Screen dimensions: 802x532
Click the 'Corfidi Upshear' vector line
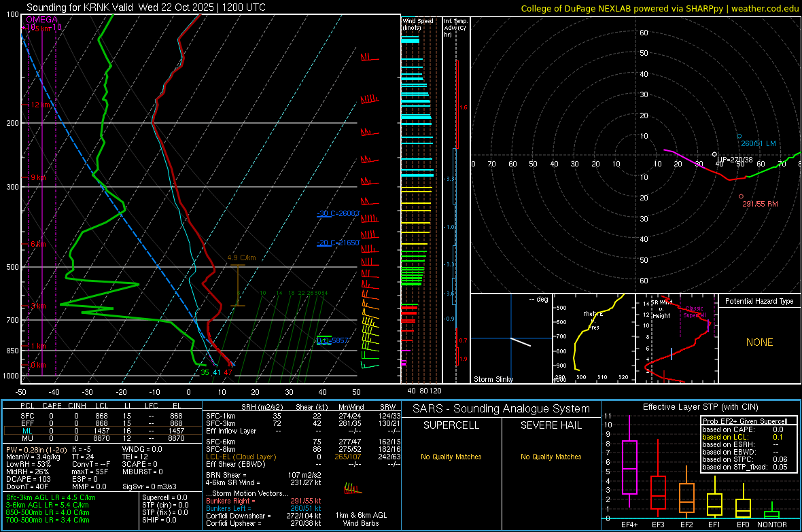coord(264,523)
